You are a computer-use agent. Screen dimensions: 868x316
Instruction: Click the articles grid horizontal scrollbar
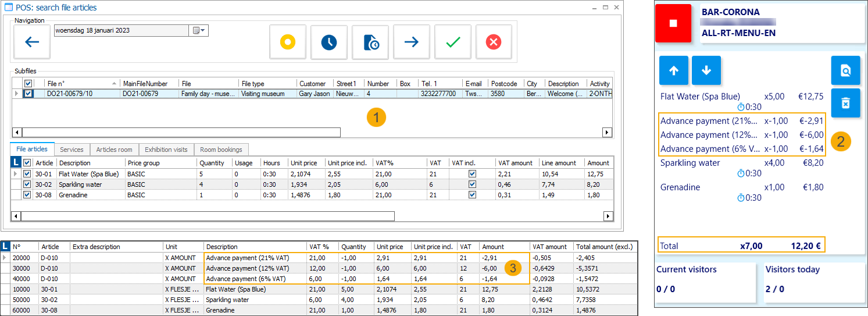pyautogui.click(x=208, y=216)
